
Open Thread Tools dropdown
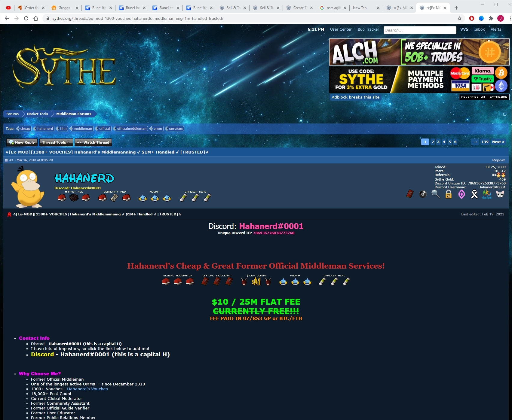coord(56,142)
